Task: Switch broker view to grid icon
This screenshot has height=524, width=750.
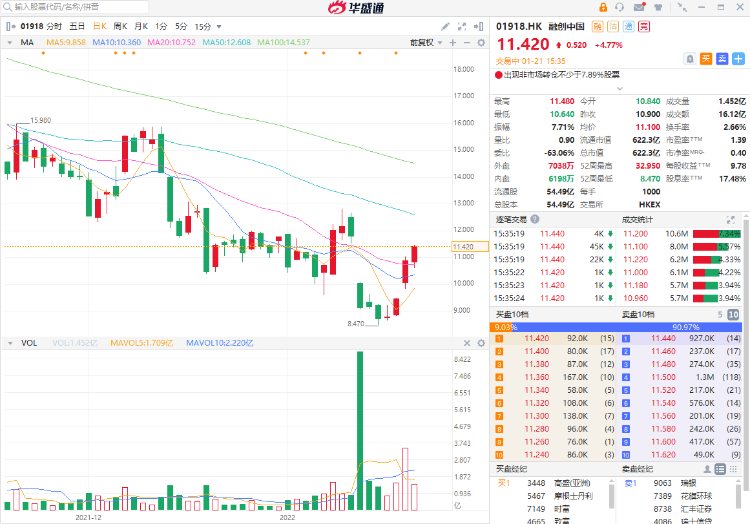Action: click(733, 469)
